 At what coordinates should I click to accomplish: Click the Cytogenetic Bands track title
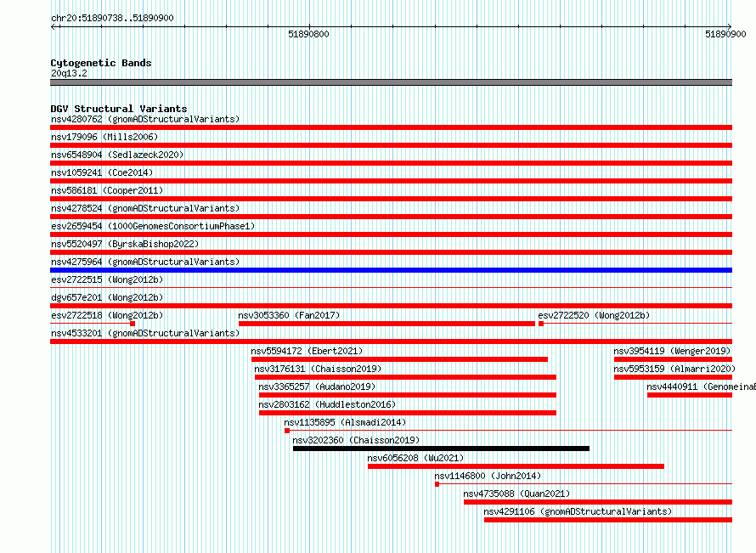(x=101, y=63)
